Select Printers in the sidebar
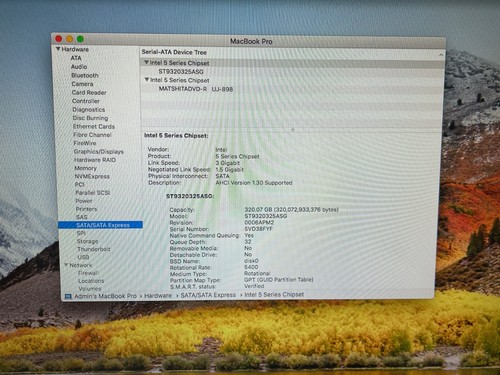 (86, 209)
